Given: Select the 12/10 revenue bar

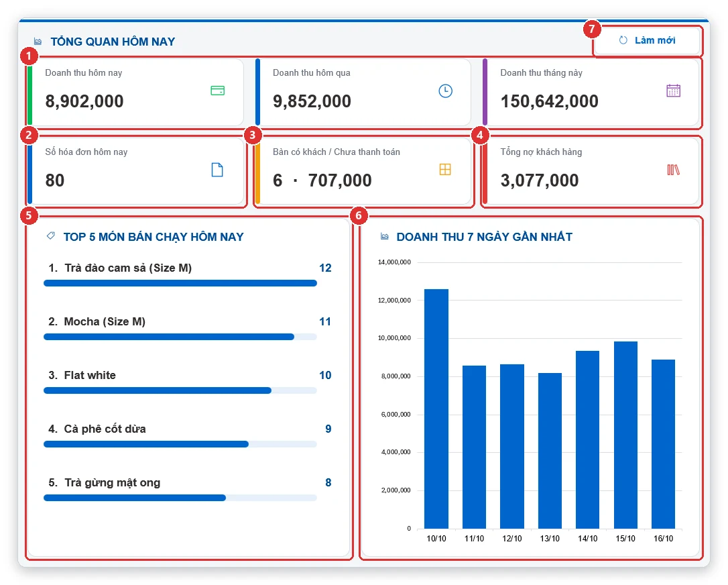Looking at the screenshot, I should tap(512, 447).
